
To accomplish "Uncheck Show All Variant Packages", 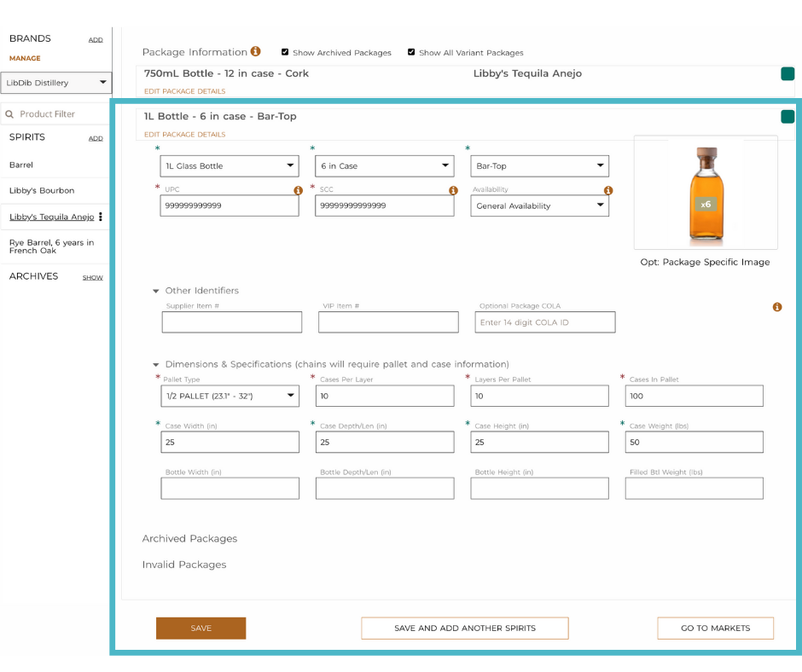I will [x=410, y=52].
